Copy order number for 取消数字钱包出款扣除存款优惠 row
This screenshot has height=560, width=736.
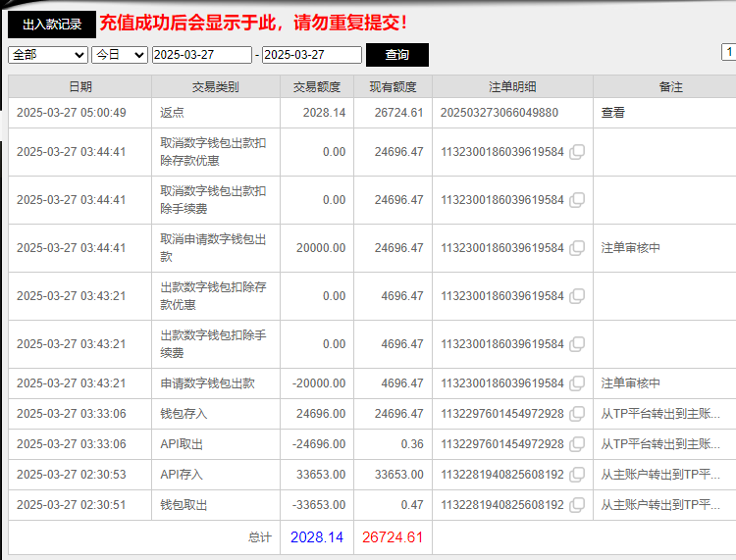pyautogui.click(x=577, y=152)
